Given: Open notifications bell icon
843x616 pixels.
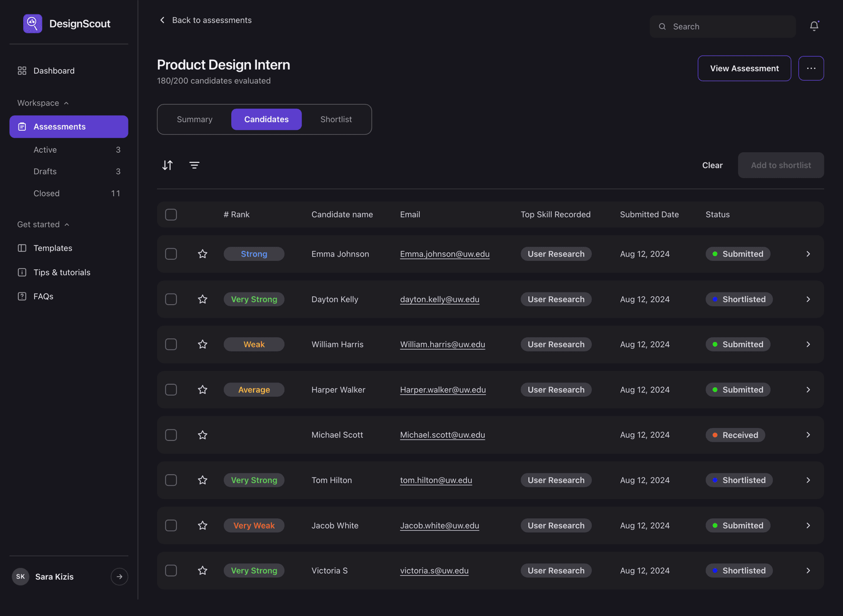Looking at the screenshot, I should coord(814,26).
